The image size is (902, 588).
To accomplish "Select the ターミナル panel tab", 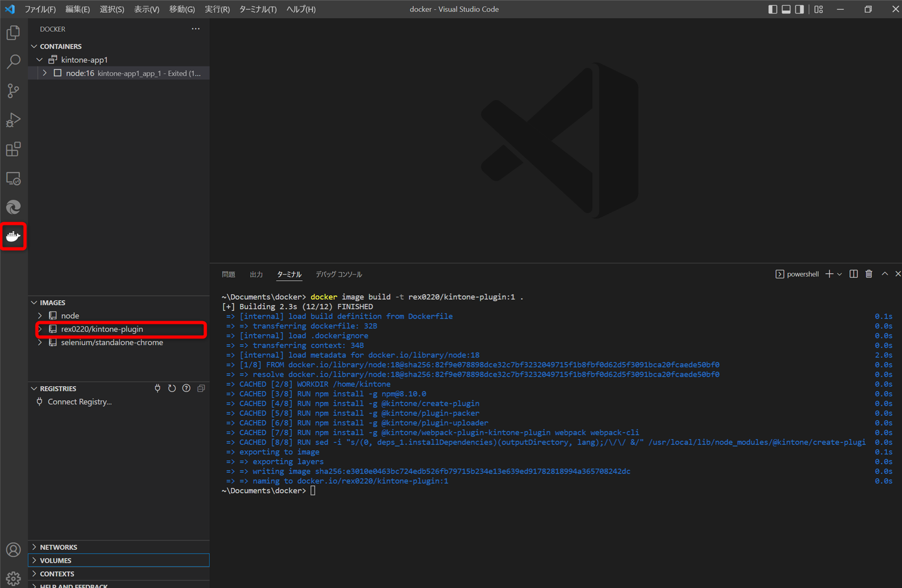I will 289,274.
